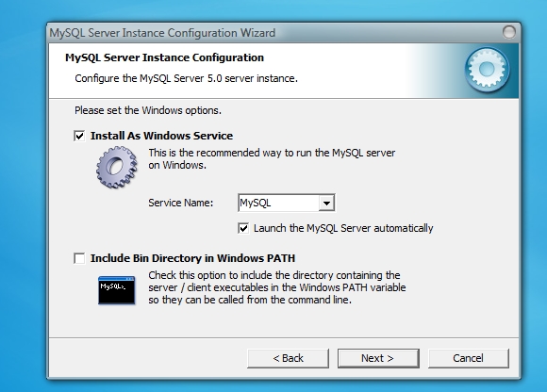
Task: Open the Service Name dropdown arrow
Action: 326,203
